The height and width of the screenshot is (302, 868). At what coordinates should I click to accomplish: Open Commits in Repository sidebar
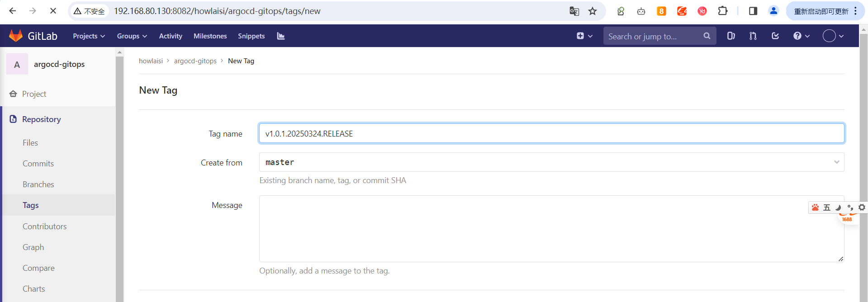click(38, 164)
